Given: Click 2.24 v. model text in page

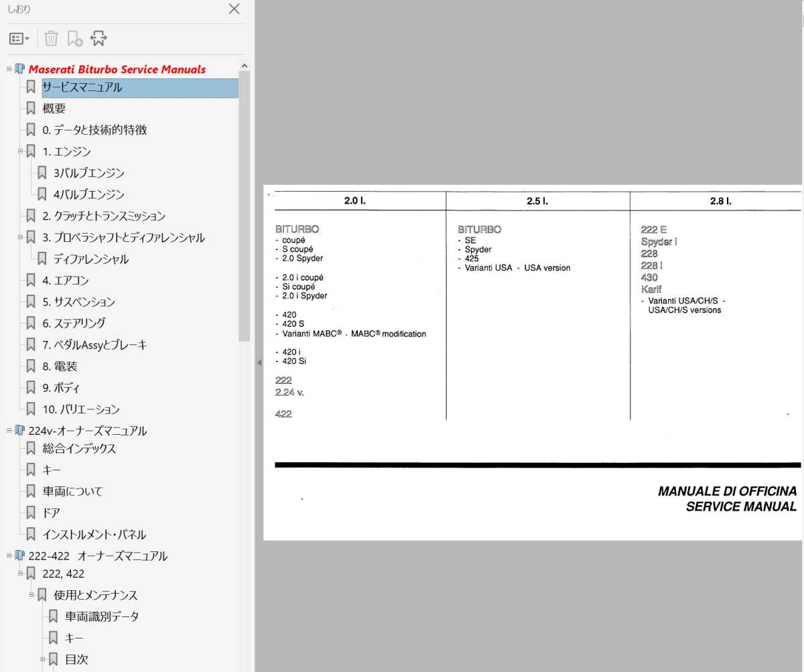Looking at the screenshot, I should tap(289, 393).
